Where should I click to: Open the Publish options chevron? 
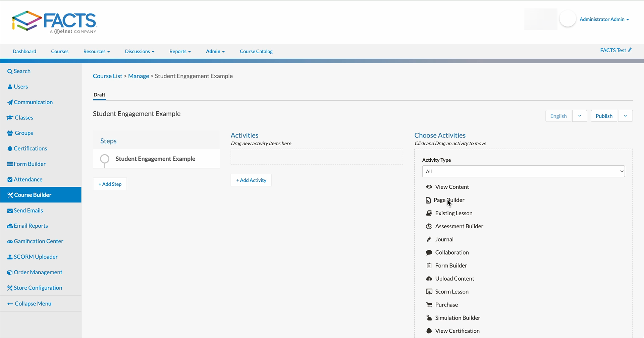point(625,116)
